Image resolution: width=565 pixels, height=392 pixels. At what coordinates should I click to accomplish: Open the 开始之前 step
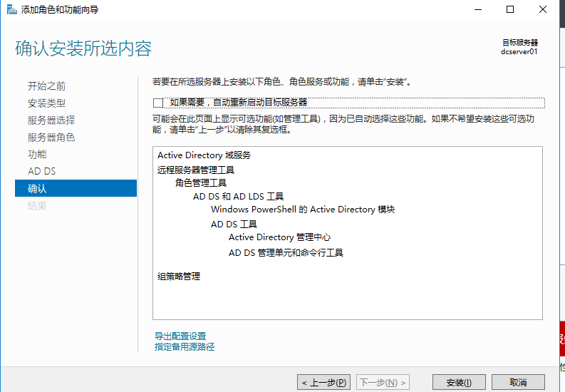pyautogui.click(x=47, y=86)
